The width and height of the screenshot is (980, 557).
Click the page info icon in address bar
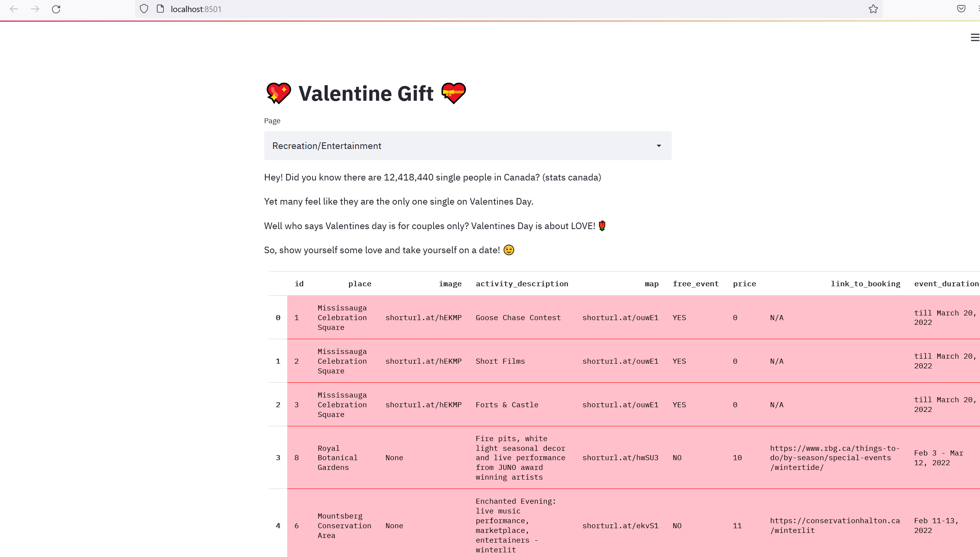click(x=160, y=9)
